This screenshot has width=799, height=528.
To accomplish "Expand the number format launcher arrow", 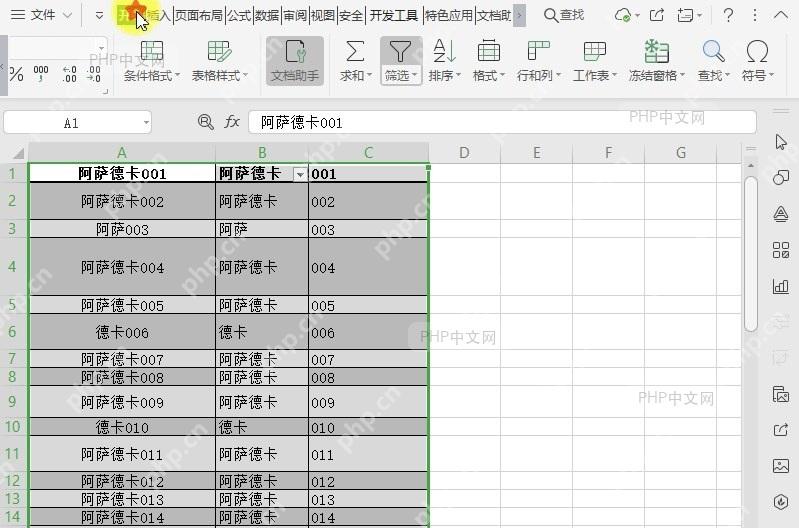I will click(x=106, y=92).
